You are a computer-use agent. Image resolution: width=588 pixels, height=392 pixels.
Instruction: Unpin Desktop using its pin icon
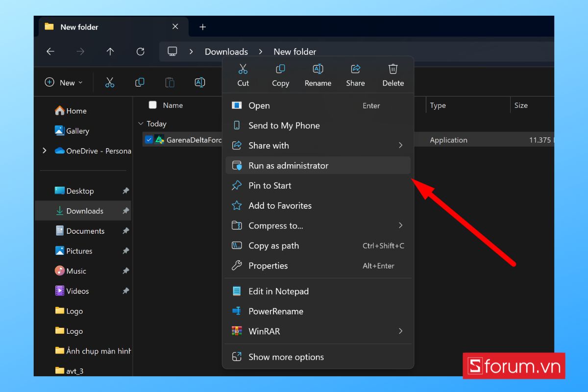[x=125, y=191]
